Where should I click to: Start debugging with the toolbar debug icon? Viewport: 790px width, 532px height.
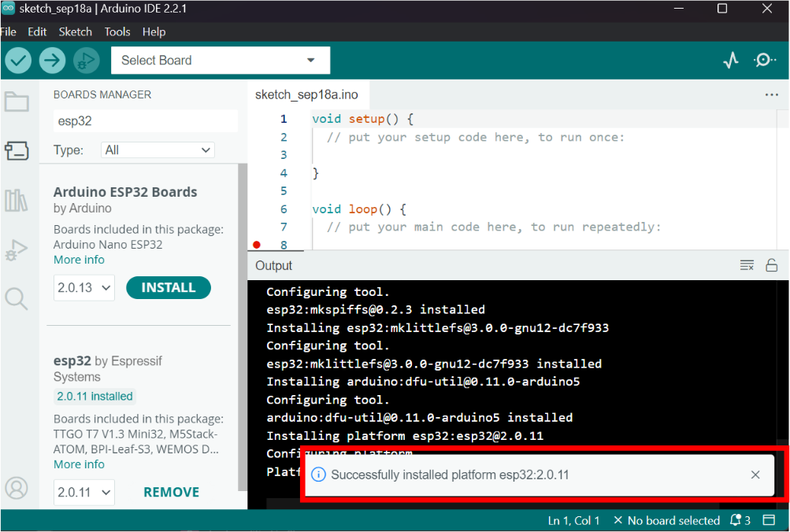86,61
